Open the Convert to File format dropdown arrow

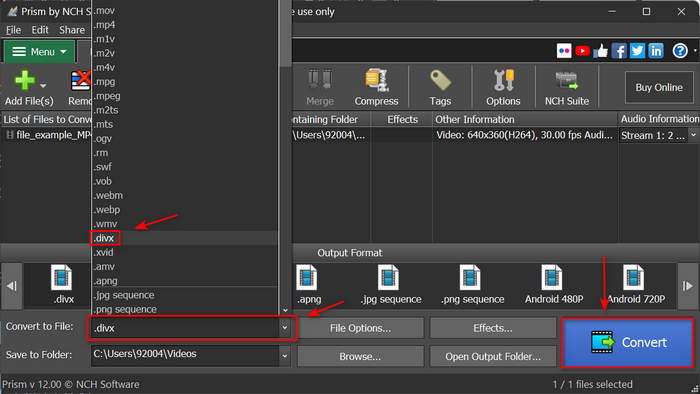tap(285, 328)
